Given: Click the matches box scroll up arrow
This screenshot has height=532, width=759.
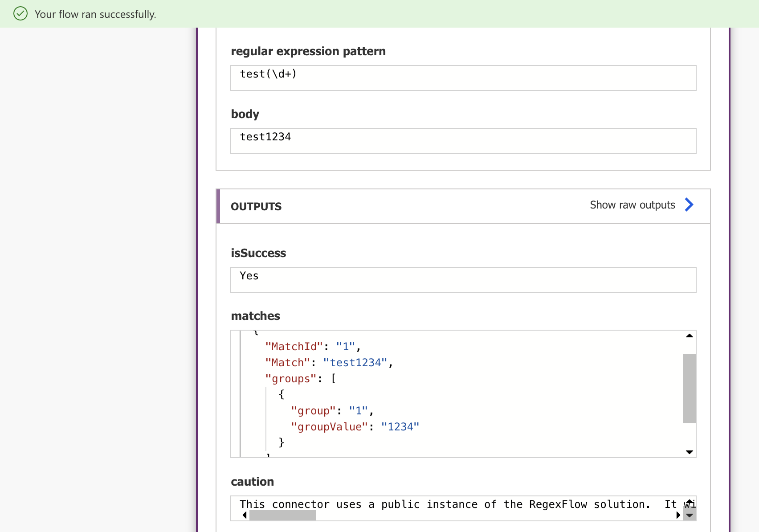Looking at the screenshot, I should pos(689,336).
